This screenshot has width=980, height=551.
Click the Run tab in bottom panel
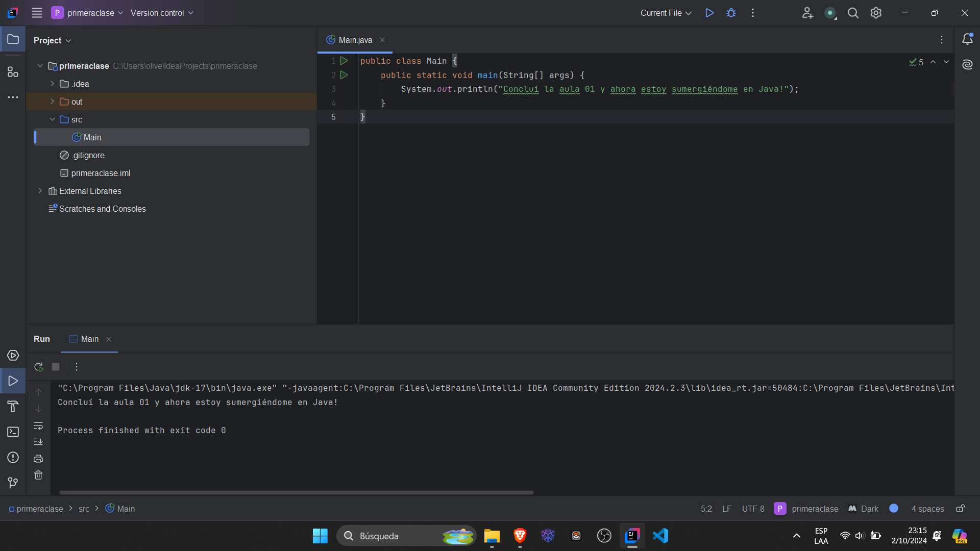[x=42, y=338]
